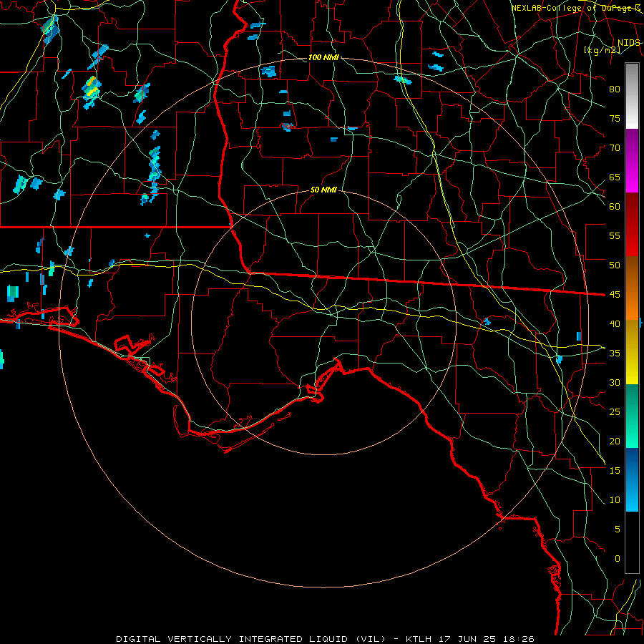Screen dimensions: 644x644
Task: Click the "18:26" timestamp
Action: pyautogui.click(x=517, y=639)
